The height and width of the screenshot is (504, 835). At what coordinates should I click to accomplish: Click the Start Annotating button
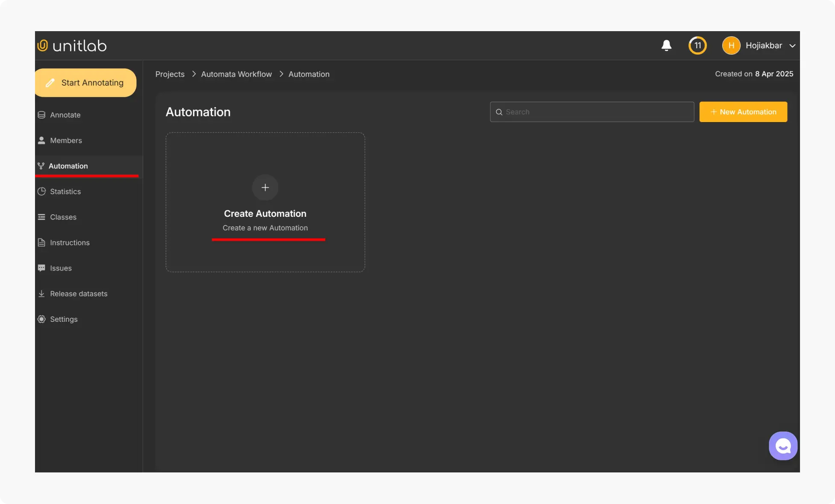click(x=86, y=83)
